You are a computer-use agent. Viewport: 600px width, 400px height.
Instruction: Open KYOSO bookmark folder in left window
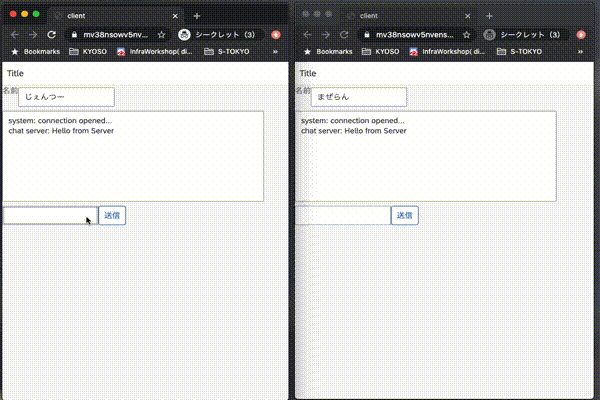coord(88,52)
